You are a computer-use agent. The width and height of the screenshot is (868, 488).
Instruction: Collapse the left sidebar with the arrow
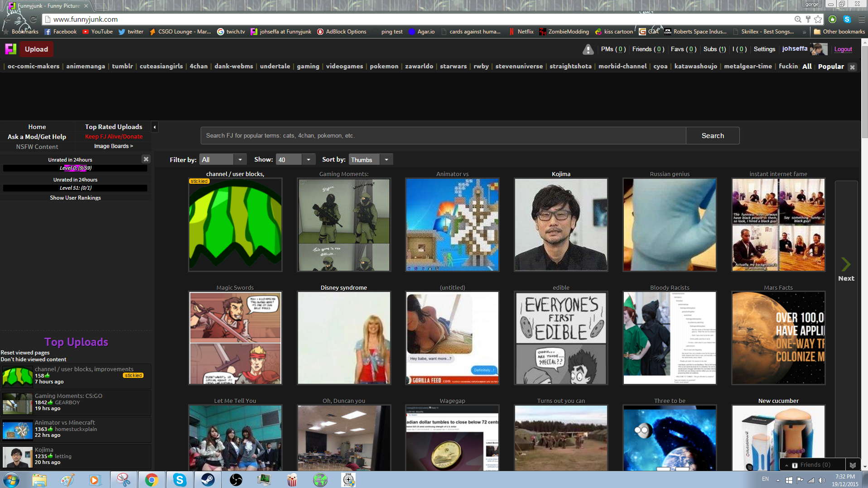pos(154,127)
